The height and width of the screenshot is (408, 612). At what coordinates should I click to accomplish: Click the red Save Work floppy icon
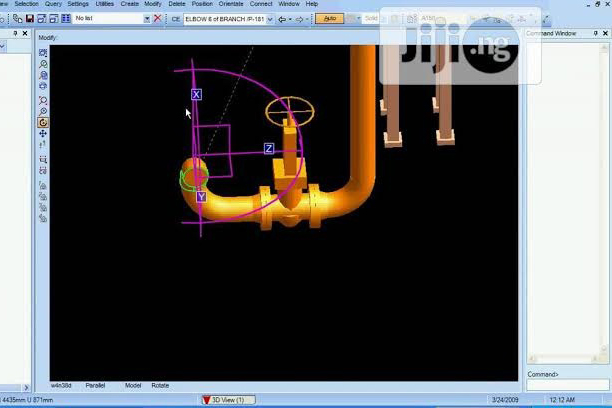click(30, 18)
